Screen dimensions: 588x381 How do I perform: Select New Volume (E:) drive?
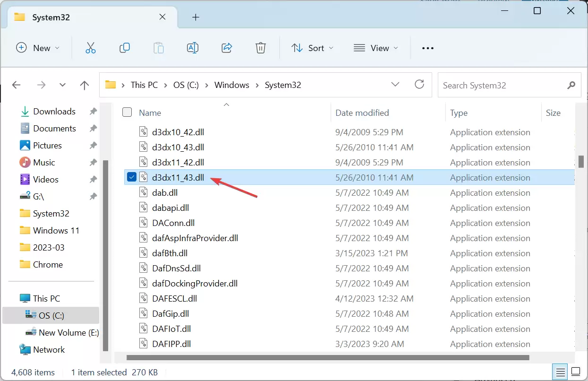tap(68, 333)
